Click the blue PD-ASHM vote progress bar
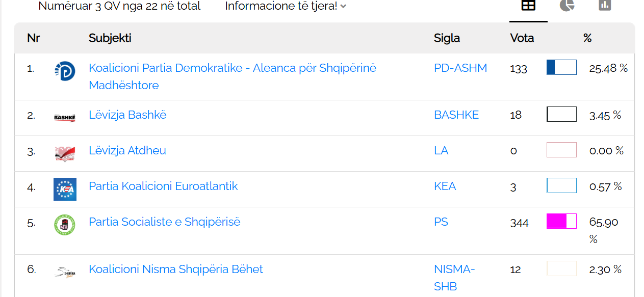This screenshot has height=297, width=644. point(561,67)
